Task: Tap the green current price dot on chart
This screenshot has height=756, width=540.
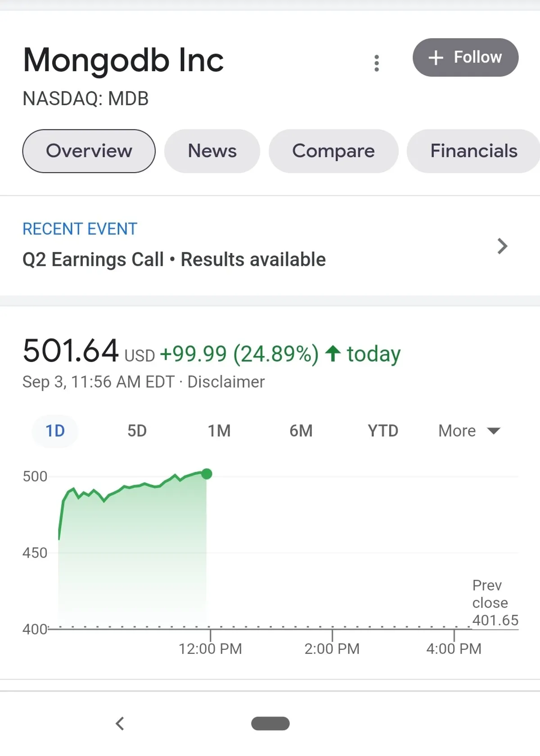Action: (x=207, y=474)
